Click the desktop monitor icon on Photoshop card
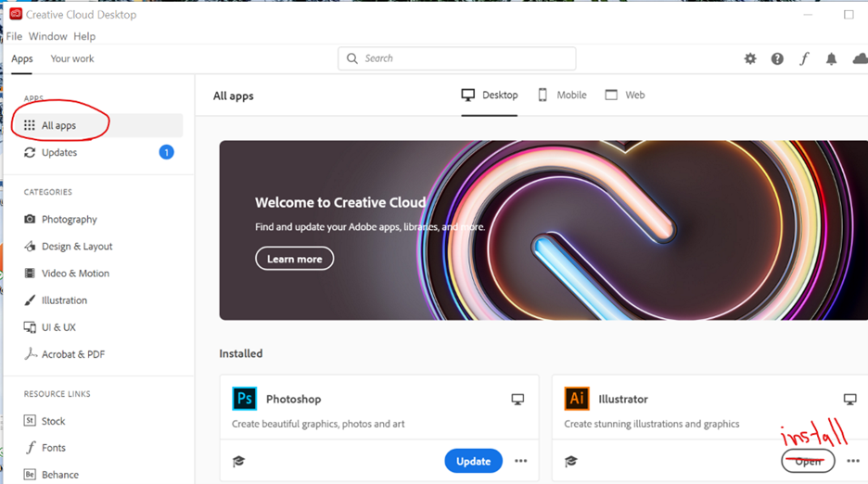 coord(517,400)
